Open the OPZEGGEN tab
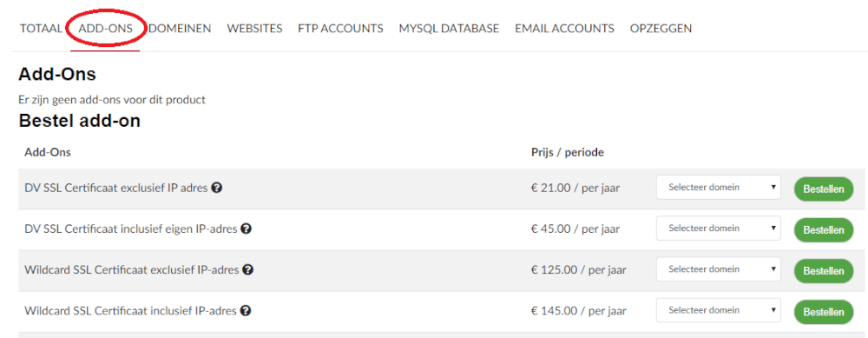This screenshot has height=338, width=868. (661, 29)
